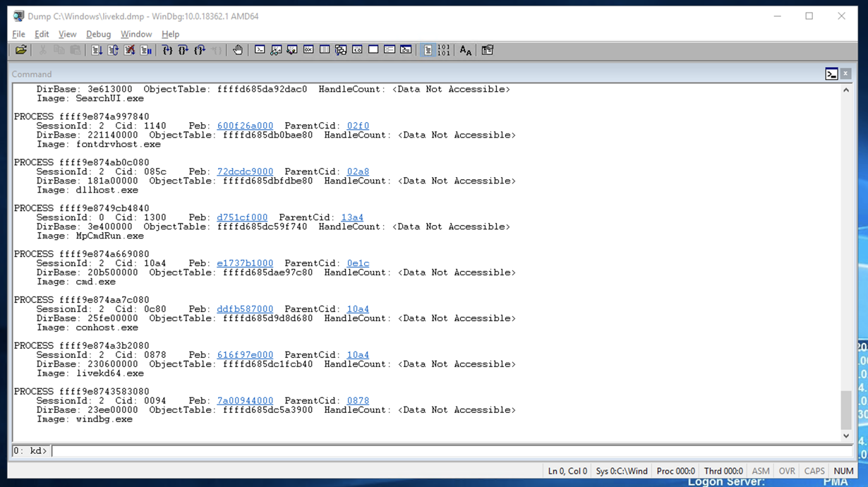Click the Stop debugging toolbar icon
The height and width of the screenshot is (487, 868).
129,50
